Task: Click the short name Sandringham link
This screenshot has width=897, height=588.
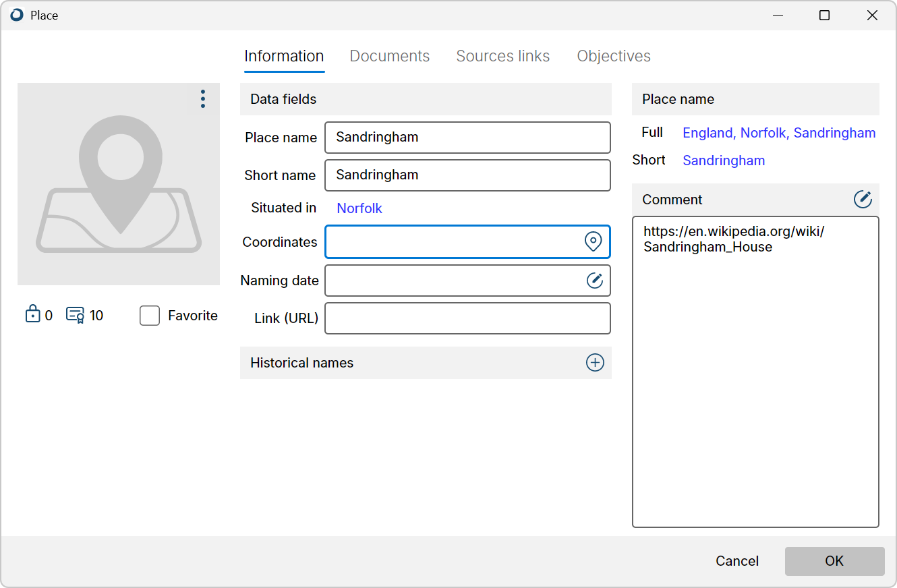Action: point(724,160)
